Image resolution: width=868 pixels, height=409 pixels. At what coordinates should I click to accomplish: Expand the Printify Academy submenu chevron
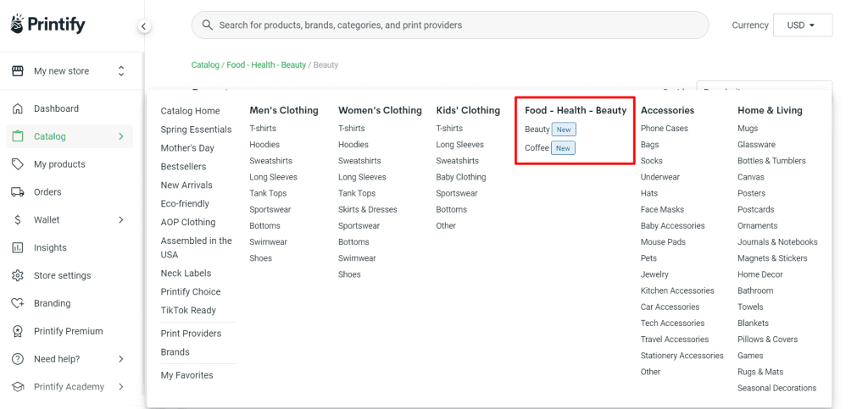[x=121, y=387]
